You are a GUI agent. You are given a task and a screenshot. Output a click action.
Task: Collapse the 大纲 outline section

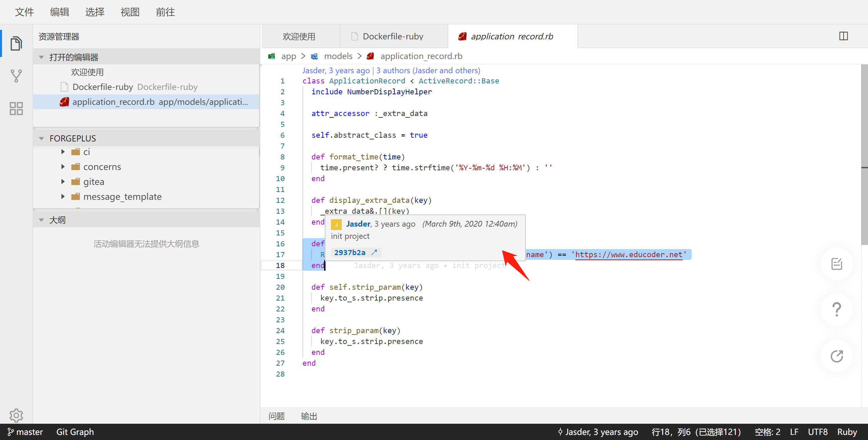(41, 220)
